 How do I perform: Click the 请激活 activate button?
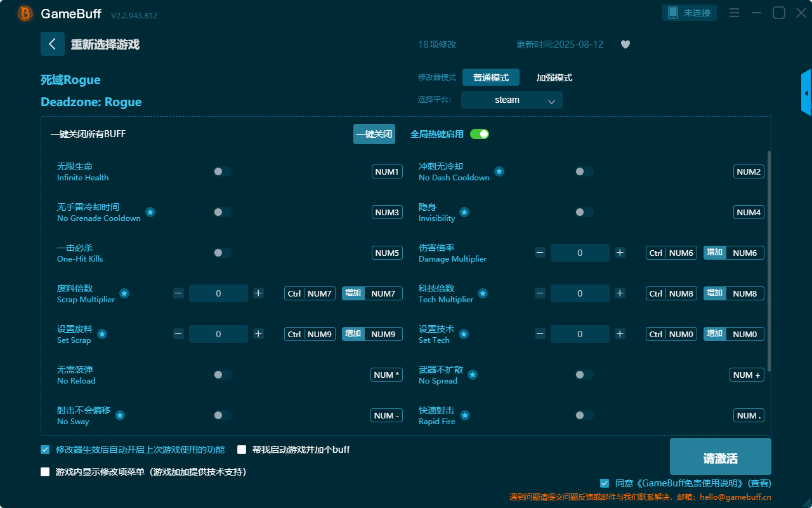tap(721, 457)
